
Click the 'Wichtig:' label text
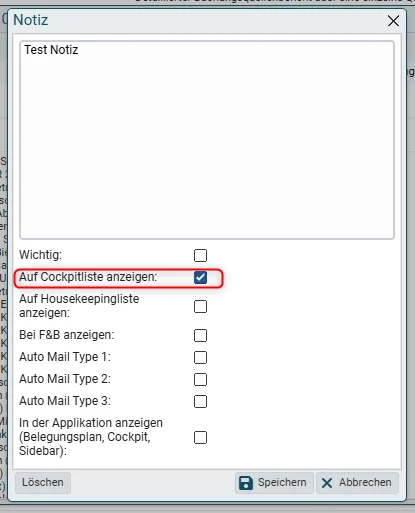tap(40, 255)
